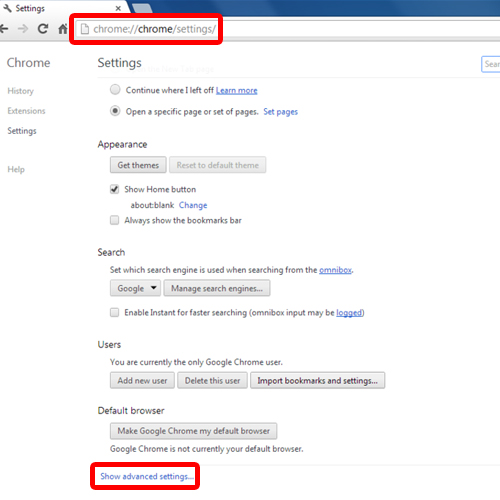Select Continue where I left off option
The height and width of the screenshot is (500, 500).
click(115, 90)
